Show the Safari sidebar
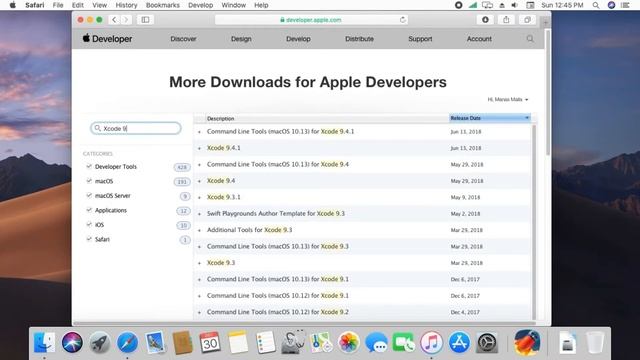Viewport: 640px width, 360px height. coord(145,20)
